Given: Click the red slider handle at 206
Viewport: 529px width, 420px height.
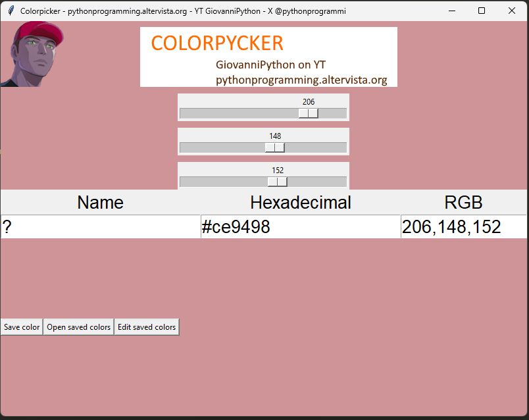Looking at the screenshot, I should click(309, 113).
